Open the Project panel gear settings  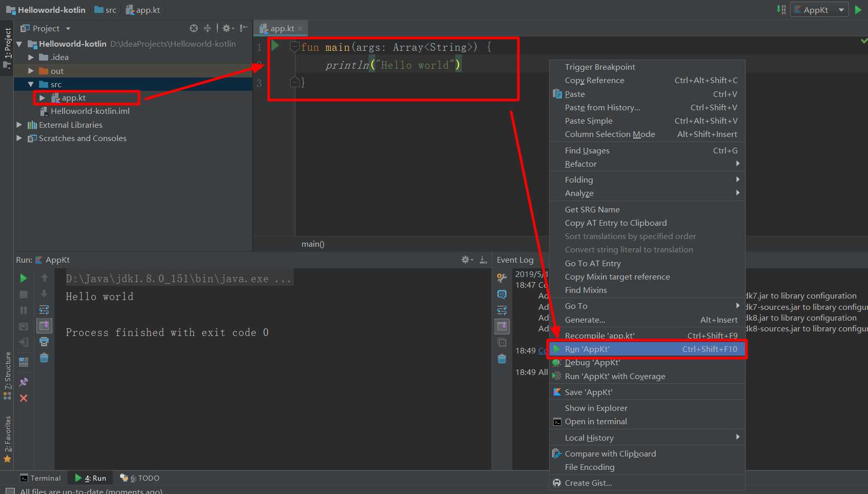pyautogui.click(x=228, y=28)
